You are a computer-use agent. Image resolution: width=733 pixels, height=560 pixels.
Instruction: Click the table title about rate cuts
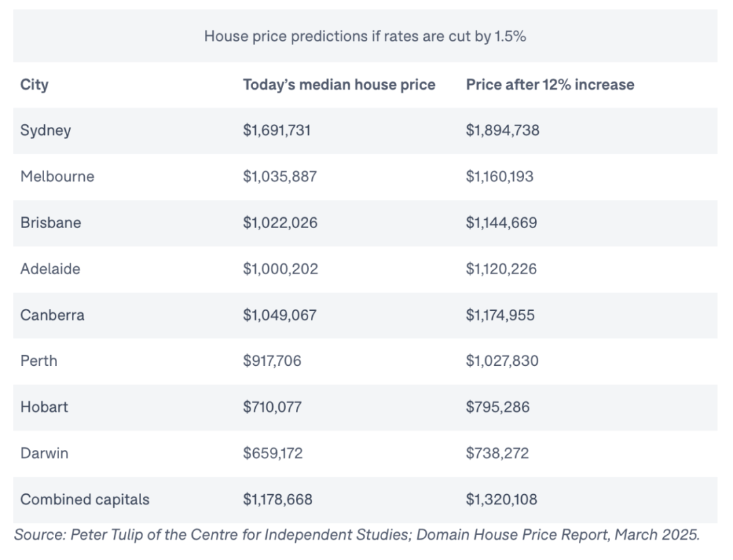(x=365, y=37)
